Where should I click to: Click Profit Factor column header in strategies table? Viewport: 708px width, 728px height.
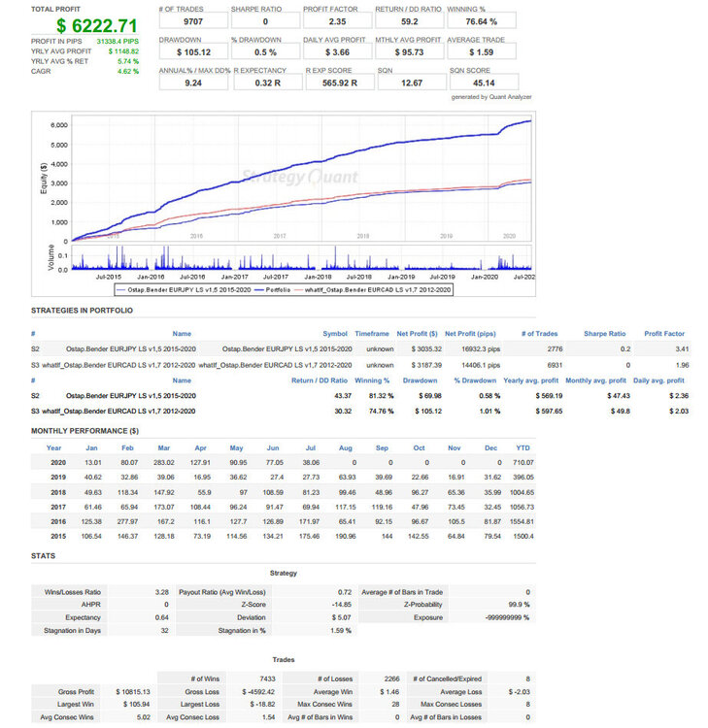click(x=664, y=333)
